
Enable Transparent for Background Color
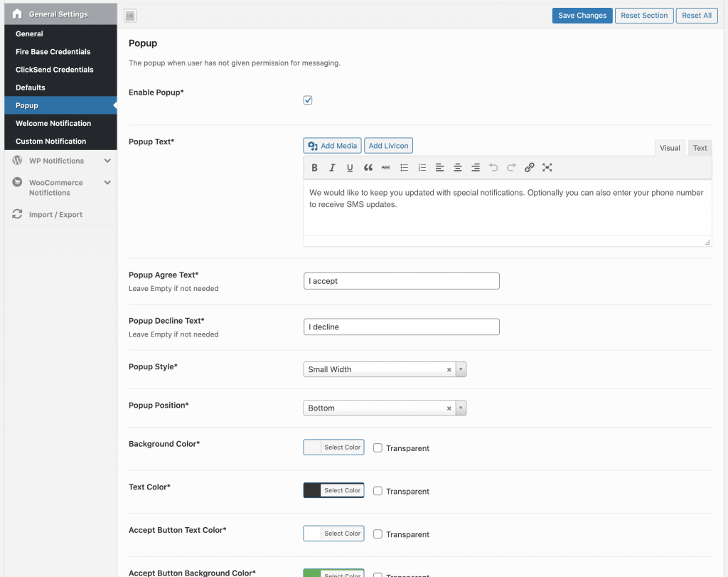point(378,448)
